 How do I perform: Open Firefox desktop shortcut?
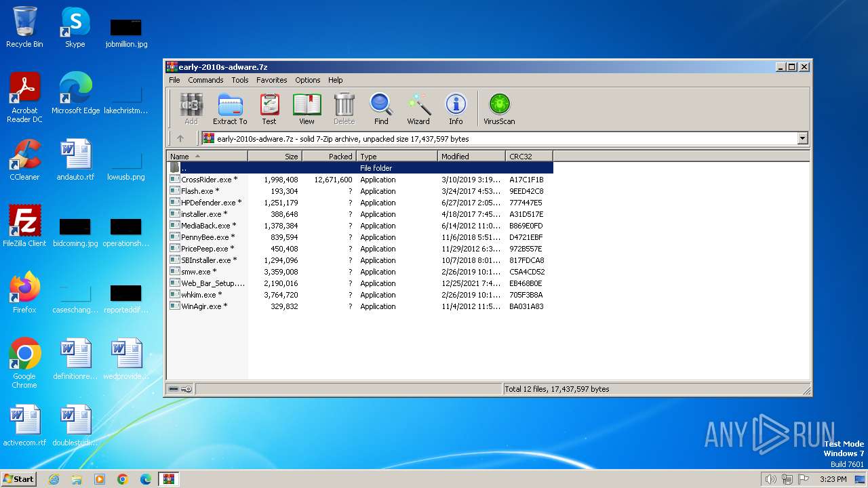[x=24, y=293]
